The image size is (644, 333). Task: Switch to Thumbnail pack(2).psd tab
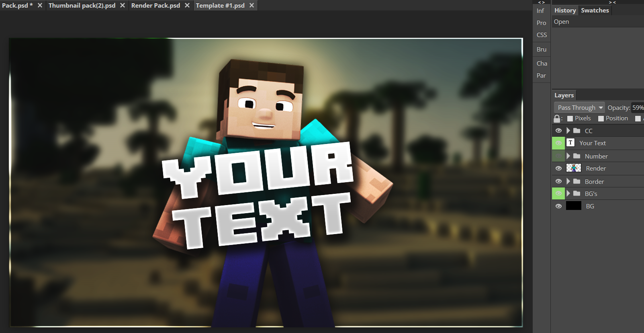[x=82, y=6]
